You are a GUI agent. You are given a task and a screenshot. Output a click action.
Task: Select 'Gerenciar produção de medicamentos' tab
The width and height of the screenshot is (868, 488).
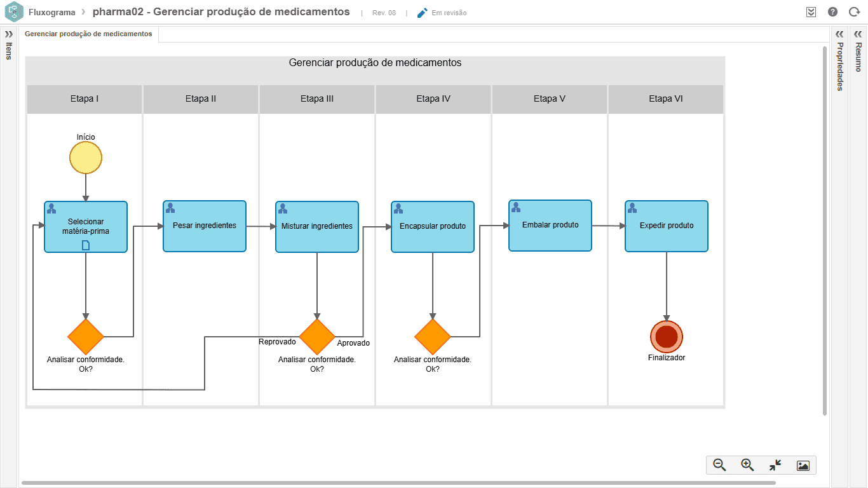(x=88, y=34)
